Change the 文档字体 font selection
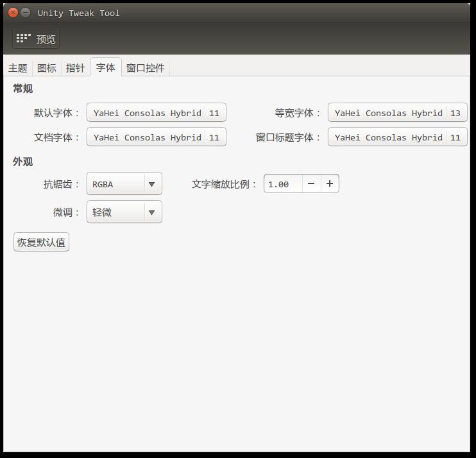476x458 pixels. pos(156,137)
